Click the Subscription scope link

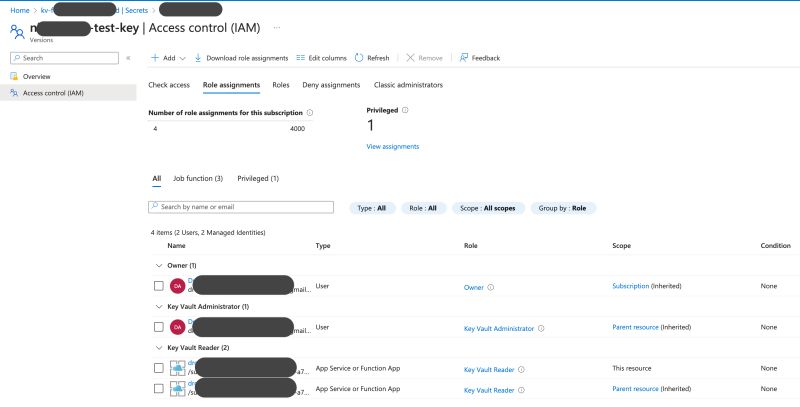631,286
